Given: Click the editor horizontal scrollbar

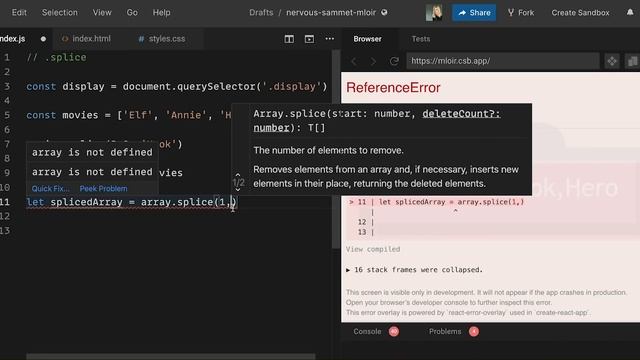Looking at the screenshot, I should [171, 356].
